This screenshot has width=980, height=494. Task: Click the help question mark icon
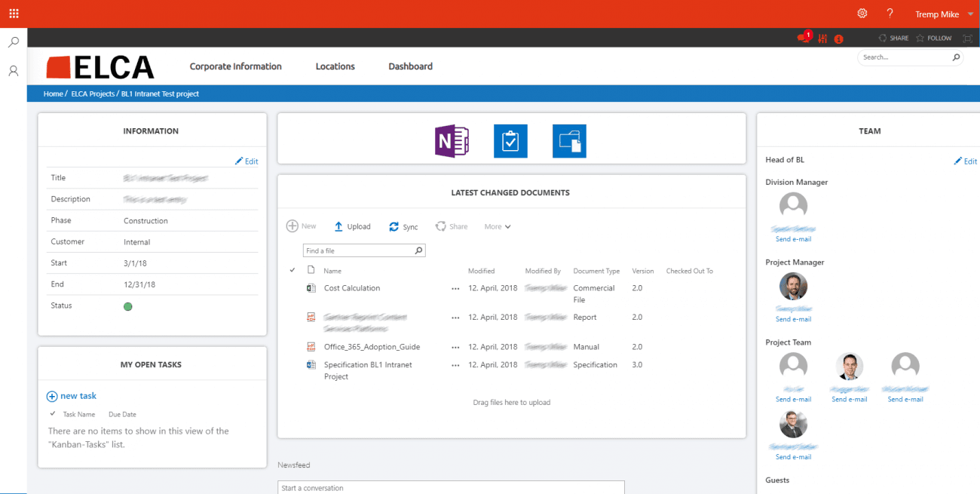[890, 14]
